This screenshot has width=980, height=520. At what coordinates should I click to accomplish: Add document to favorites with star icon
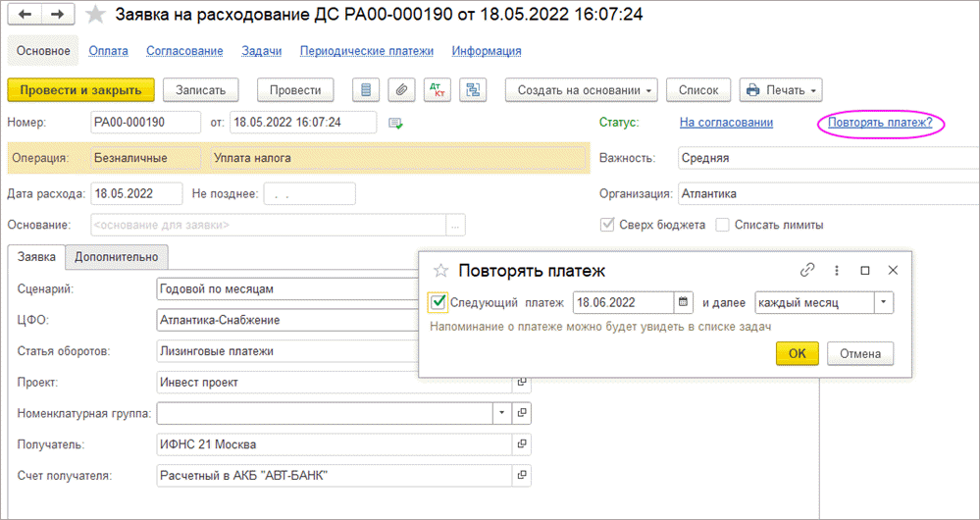(95, 15)
